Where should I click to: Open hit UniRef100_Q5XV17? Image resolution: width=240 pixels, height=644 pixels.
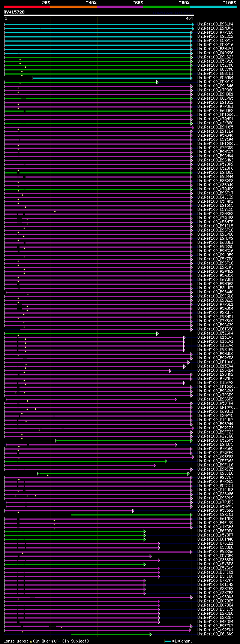click(x=215, y=40)
